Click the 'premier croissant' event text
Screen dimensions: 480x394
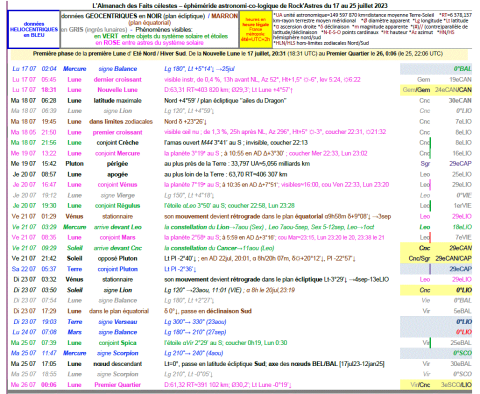click(117, 132)
